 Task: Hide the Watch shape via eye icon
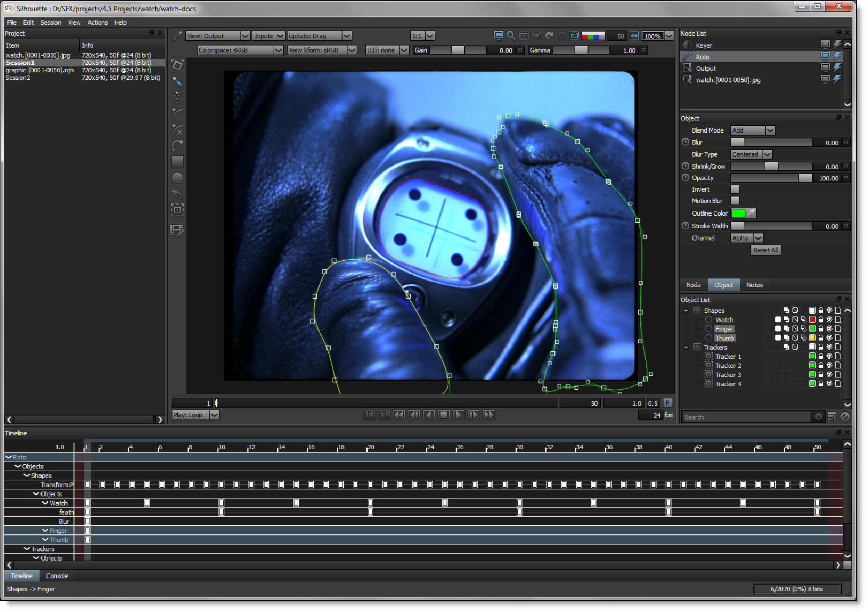click(x=829, y=320)
